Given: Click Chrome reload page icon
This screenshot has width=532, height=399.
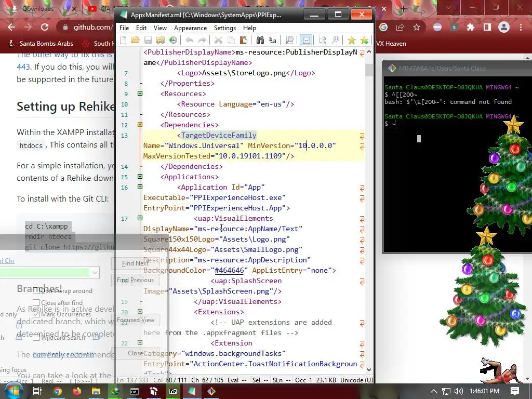Looking at the screenshot, I should (x=45, y=27).
